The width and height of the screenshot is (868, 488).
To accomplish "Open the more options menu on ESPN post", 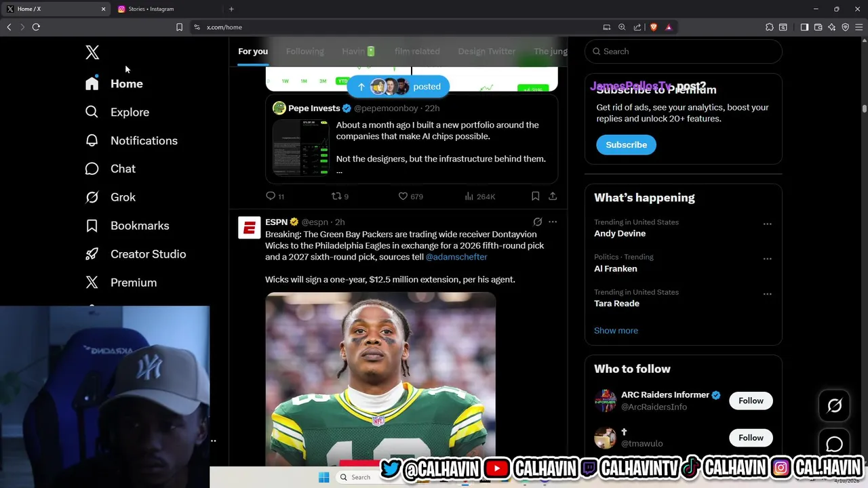I will 553,222.
